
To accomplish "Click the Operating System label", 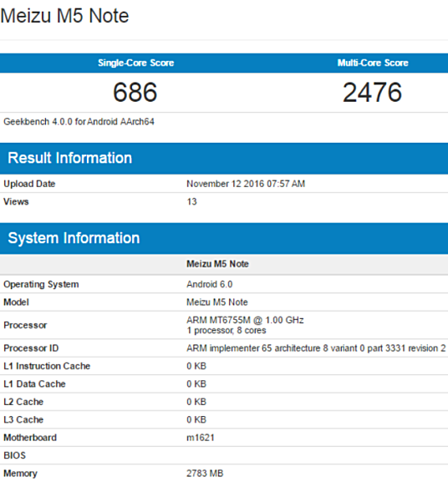I will 41,284.
